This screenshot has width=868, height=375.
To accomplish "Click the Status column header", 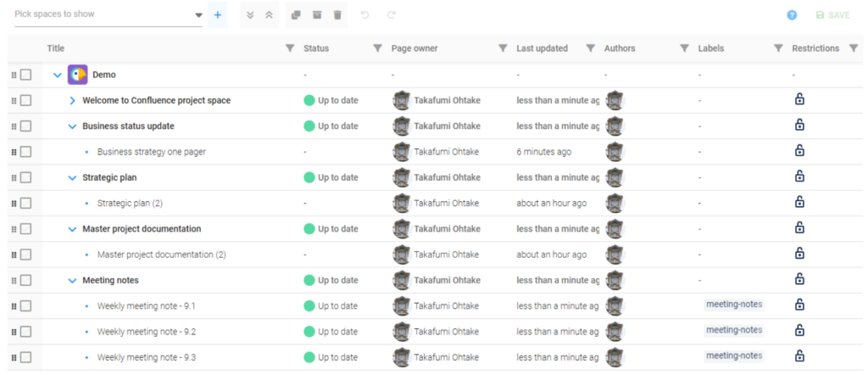I will pyautogui.click(x=316, y=48).
